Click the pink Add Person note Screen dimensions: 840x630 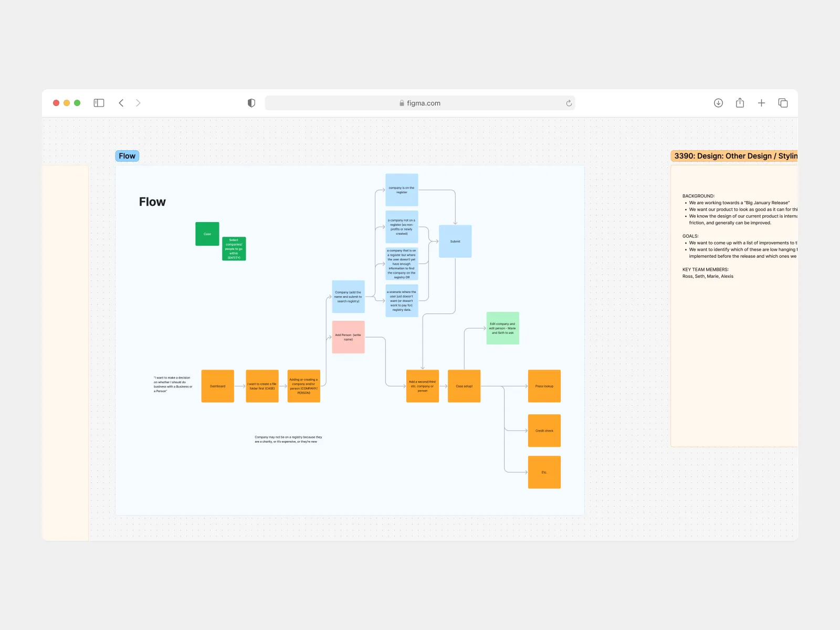[x=348, y=337]
